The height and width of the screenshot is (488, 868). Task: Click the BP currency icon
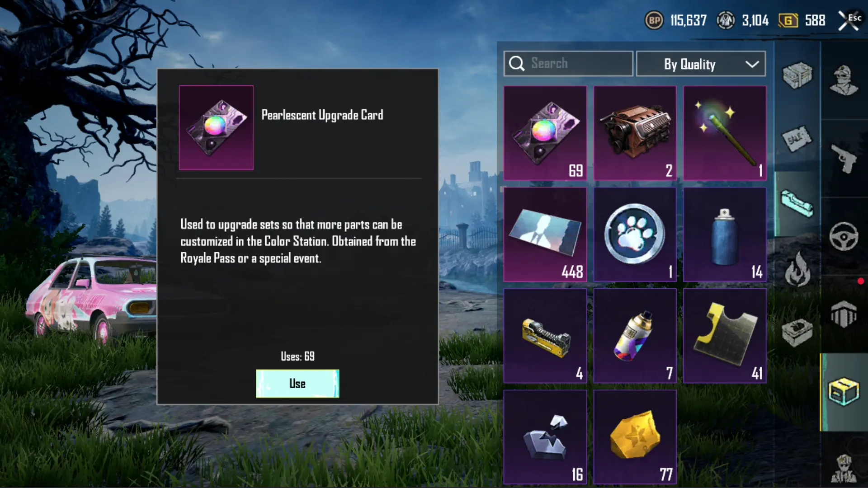654,20
